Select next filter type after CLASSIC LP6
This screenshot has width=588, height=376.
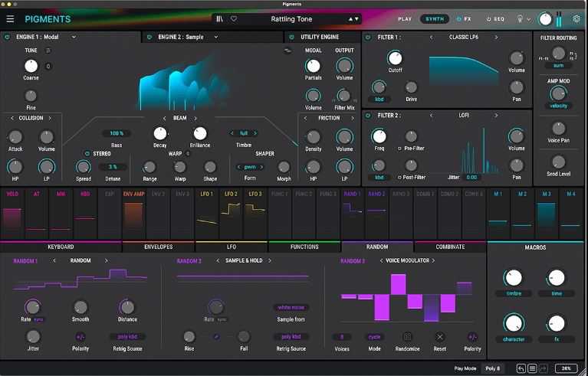click(x=496, y=37)
